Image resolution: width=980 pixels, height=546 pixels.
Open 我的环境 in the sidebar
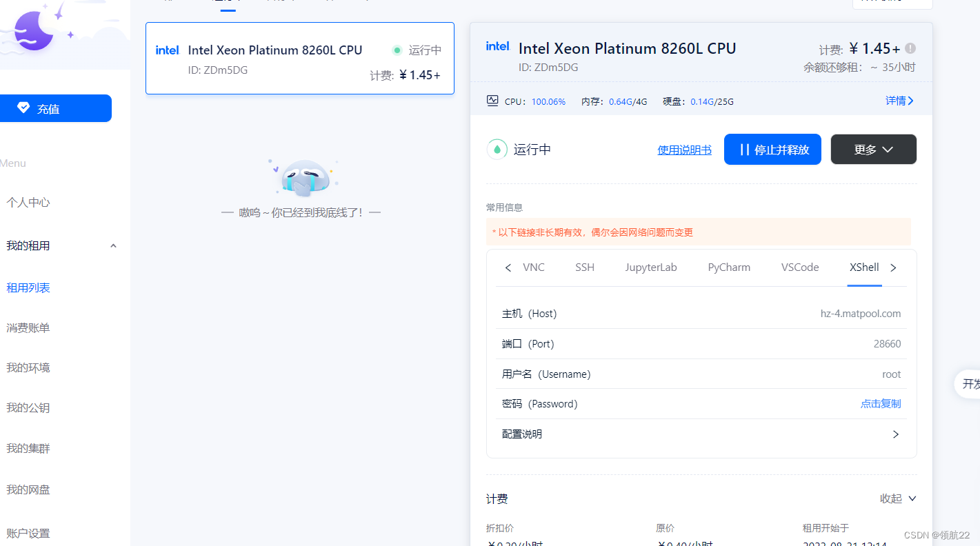(28, 368)
